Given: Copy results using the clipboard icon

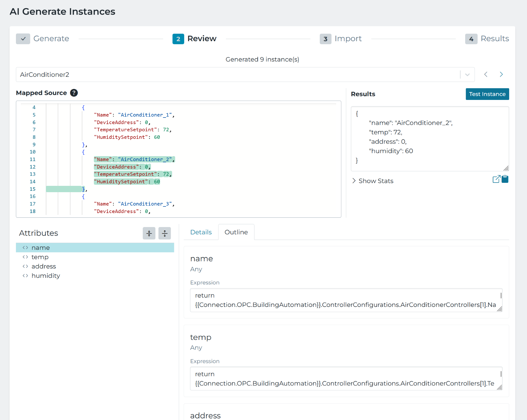Looking at the screenshot, I should (x=505, y=179).
